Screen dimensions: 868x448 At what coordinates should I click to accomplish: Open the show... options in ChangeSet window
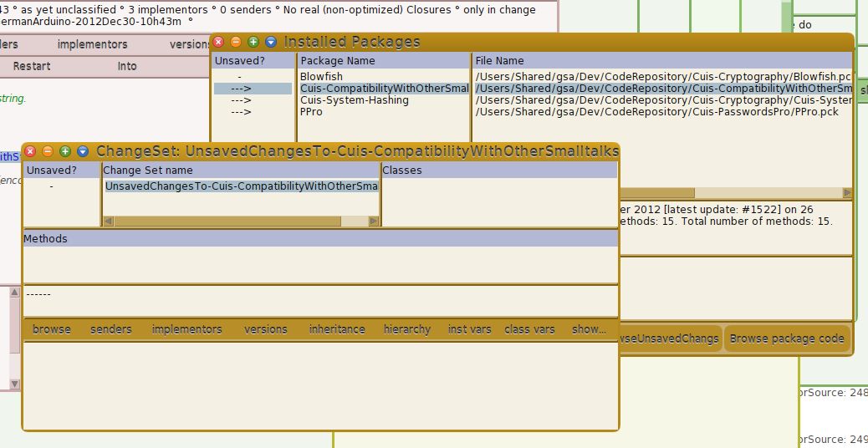click(590, 330)
